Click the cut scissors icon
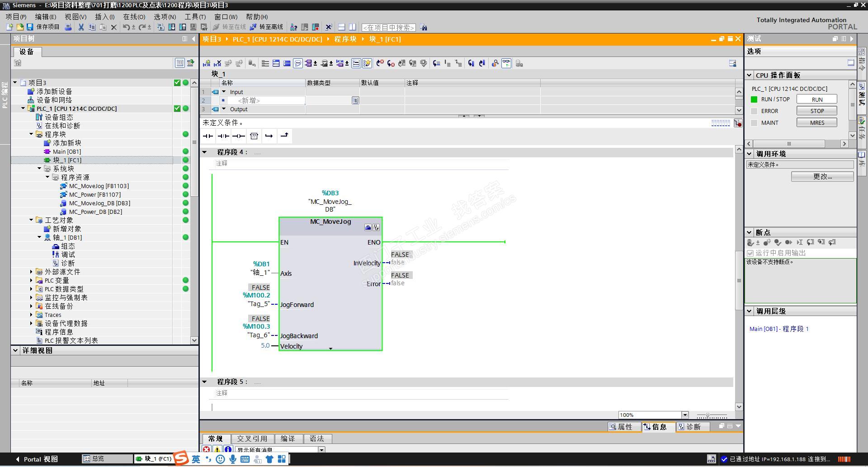The width and height of the screenshot is (868, 467). (81, 27)
